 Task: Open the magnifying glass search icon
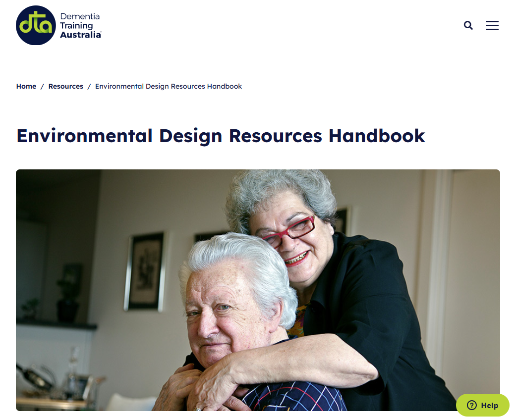[x=468, y=25]
